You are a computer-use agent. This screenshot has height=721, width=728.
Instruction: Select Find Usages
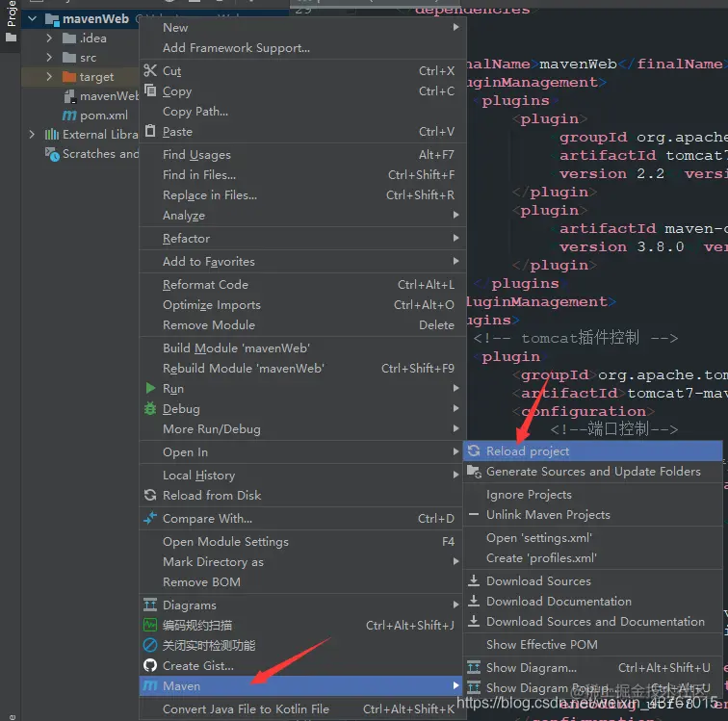(301, 154)
